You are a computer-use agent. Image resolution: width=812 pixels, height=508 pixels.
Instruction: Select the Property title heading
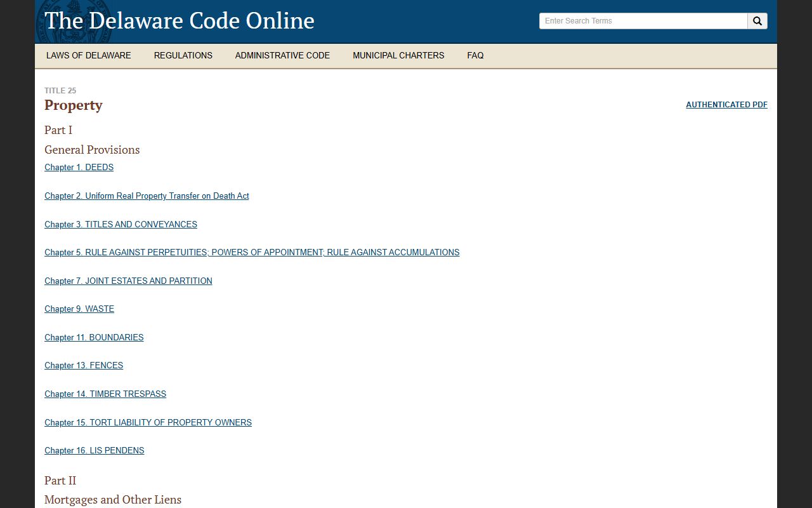tap(74, 105)
